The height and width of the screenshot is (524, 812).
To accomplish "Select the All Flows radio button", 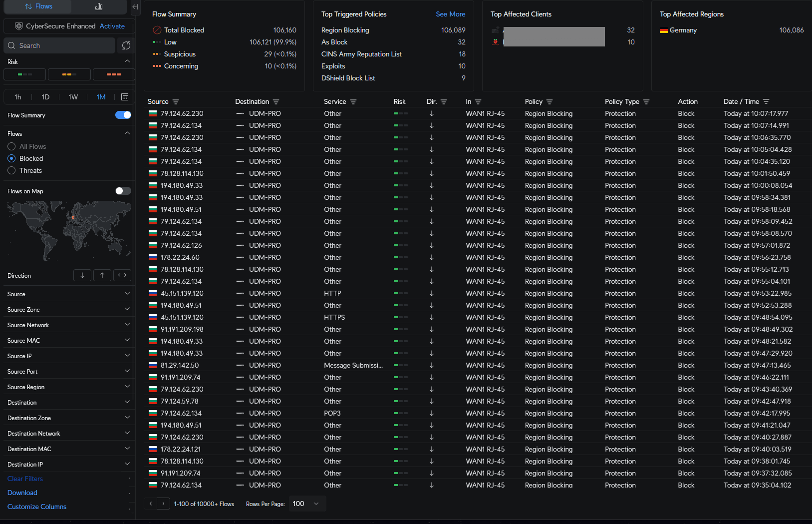I will tap(11, 146).
